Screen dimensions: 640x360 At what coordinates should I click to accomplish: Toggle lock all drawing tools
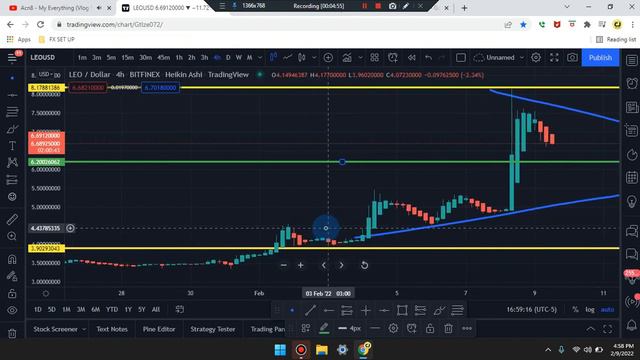pos(12,293)
